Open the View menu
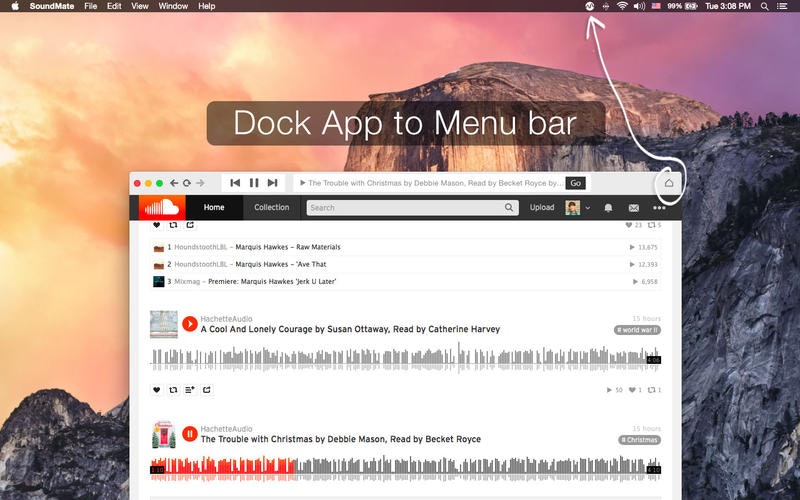 coord(139,6)
